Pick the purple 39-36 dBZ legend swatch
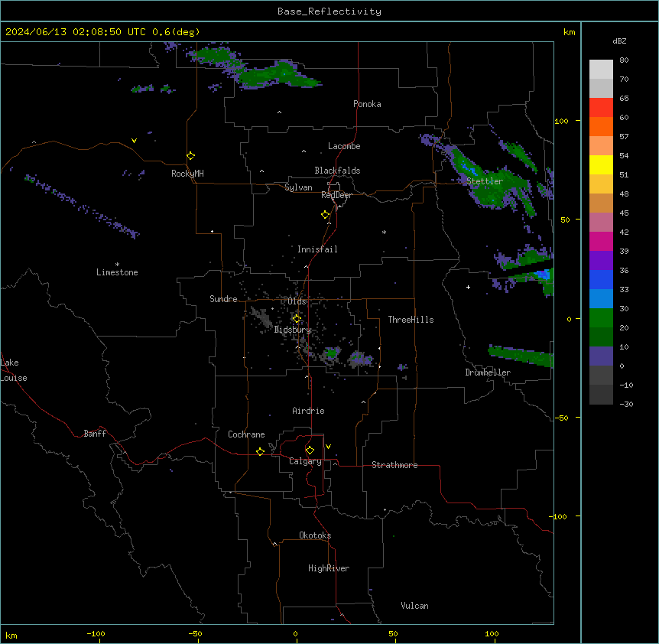Image resolution: width=659 pixels, height=644 pixels. tap(601, 261)
